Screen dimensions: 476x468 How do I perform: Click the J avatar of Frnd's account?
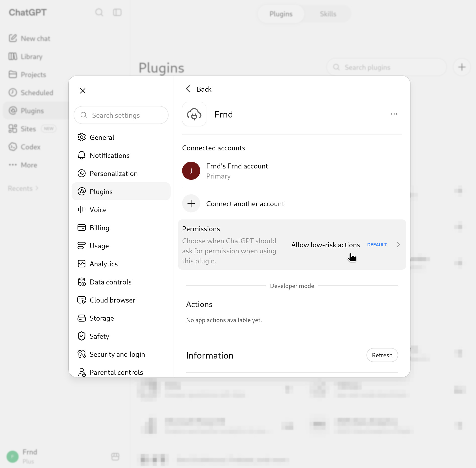(x=191, y=171)
